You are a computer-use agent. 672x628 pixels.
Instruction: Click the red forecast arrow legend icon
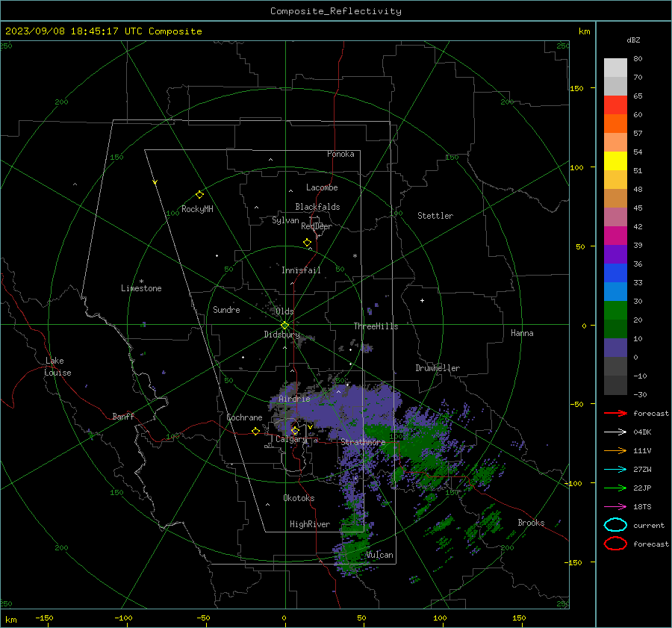coord(615,413)
